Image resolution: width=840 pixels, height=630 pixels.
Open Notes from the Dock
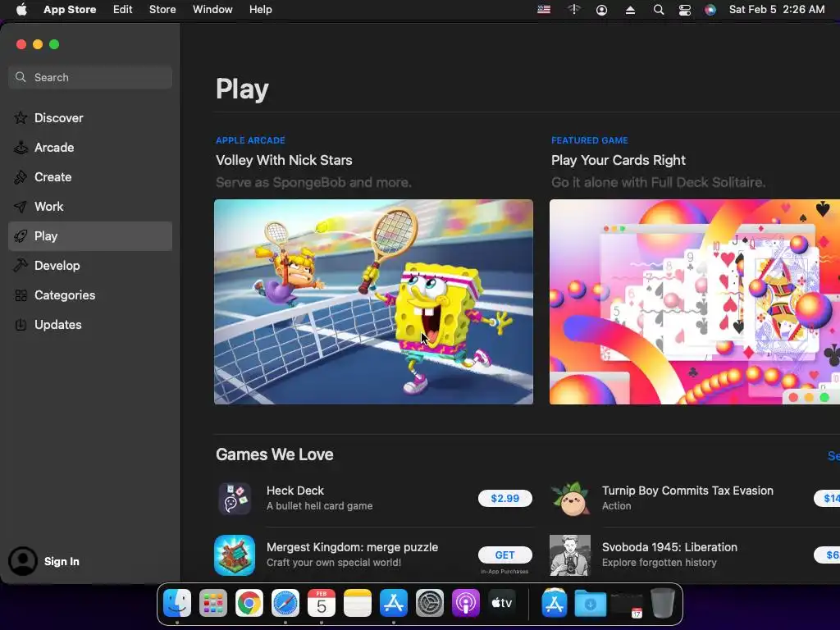click(358, 604)
